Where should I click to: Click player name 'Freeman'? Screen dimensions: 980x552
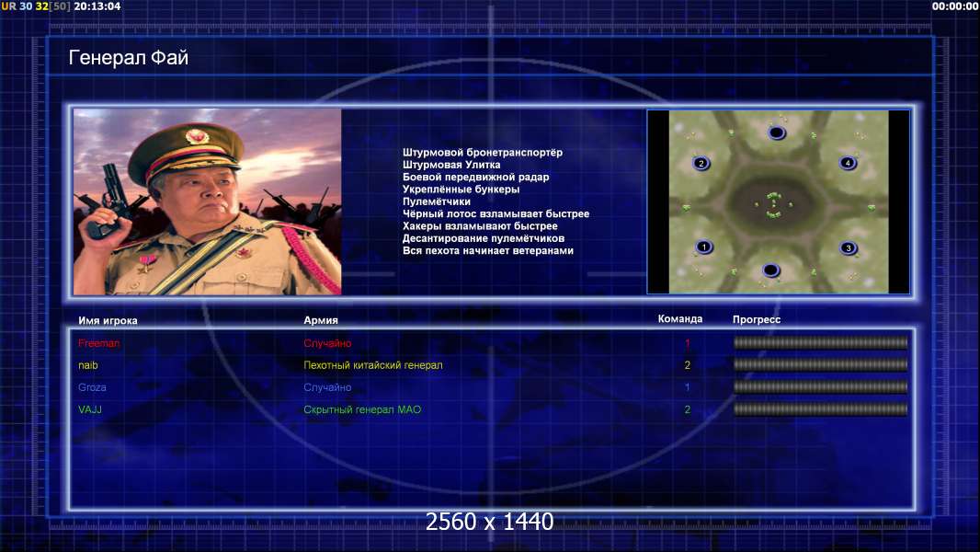(x=98, y=343)
